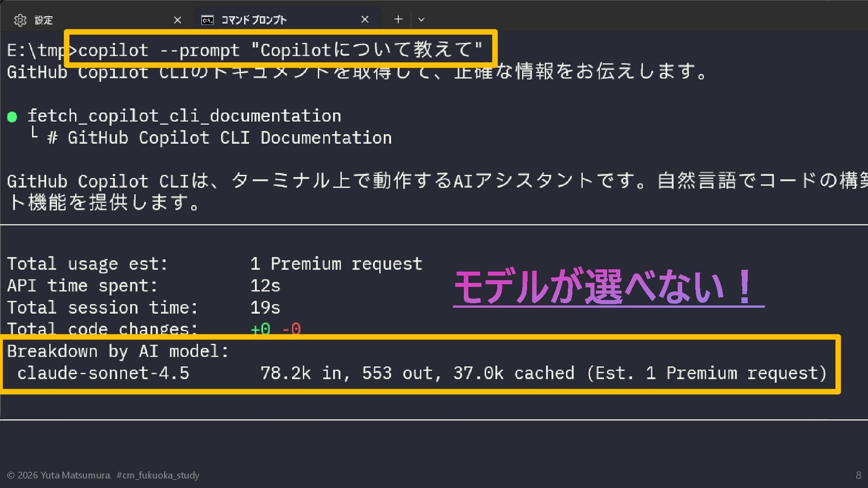Click the Command Prompt terminal icon
The width and height of the screenshot is (868, 488).
(208, 20)
